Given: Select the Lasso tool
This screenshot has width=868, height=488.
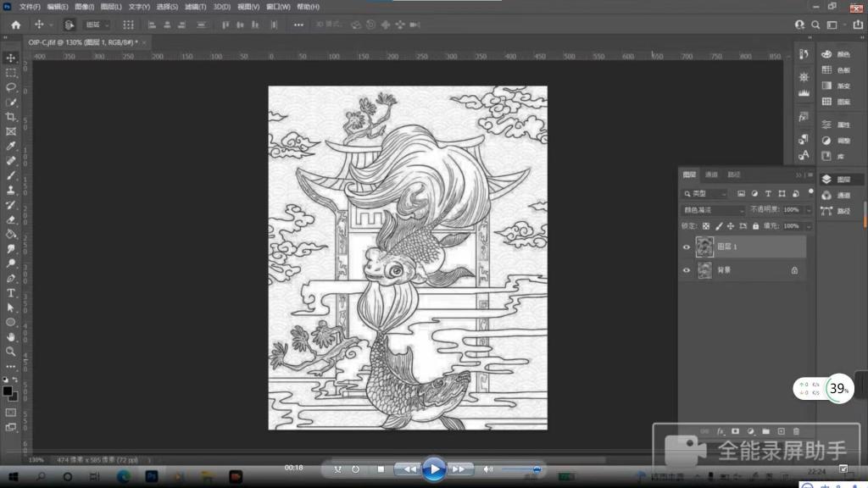Looking at the screenshot, I should [x=11, y=87].
